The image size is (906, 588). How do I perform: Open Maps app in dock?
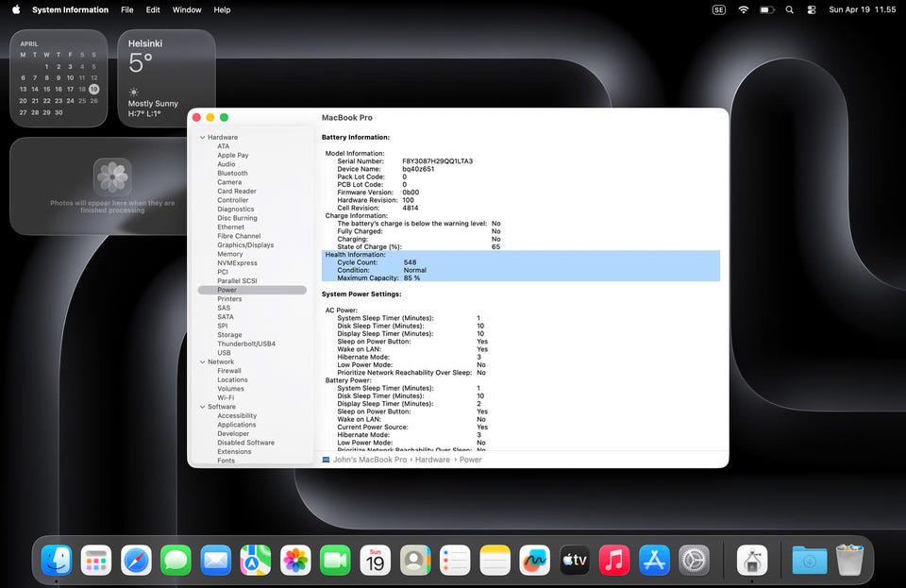[256, 560]
